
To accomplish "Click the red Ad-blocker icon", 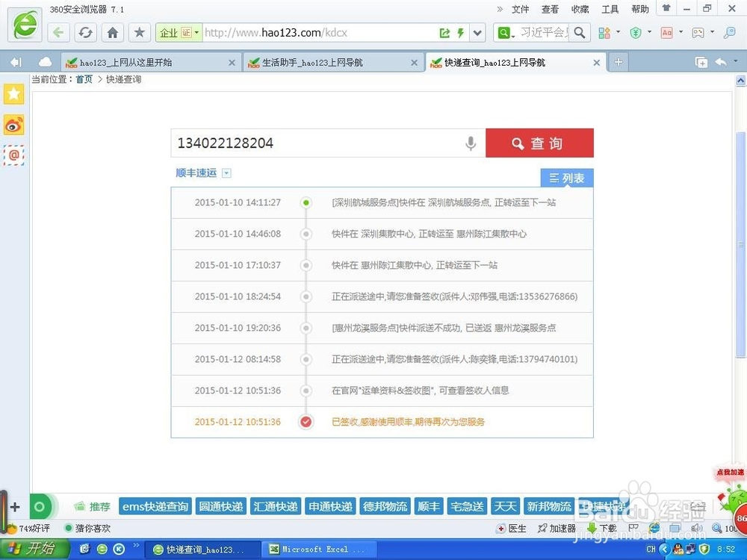I will (667, 33).
